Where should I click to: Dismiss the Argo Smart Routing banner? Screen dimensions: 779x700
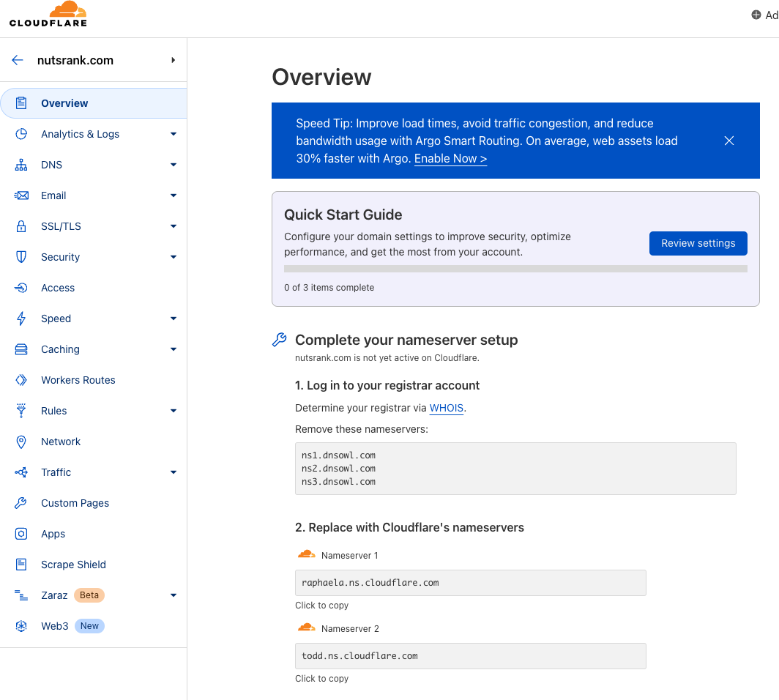[x=728, y=141]
